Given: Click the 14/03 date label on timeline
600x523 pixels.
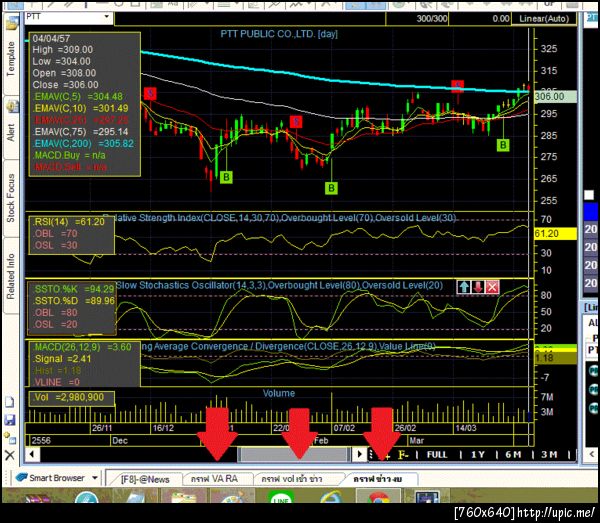Looking at the screenshot, I should pyautogui.click(x=466, y=428).
